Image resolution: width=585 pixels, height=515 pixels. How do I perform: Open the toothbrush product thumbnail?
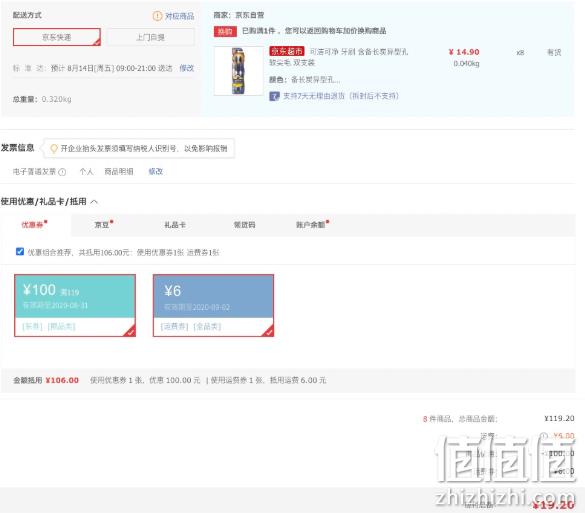click(x=238, y=71)
